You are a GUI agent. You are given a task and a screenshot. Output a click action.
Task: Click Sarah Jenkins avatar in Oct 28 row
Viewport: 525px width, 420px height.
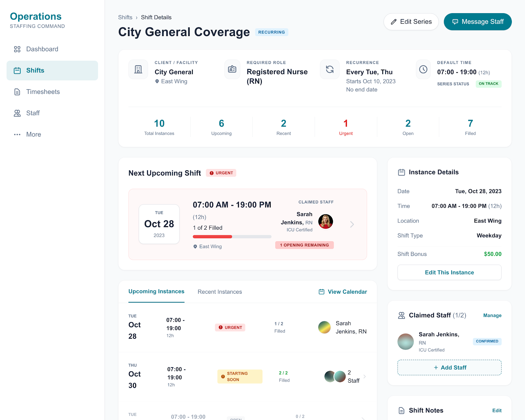pyautogui.click(x=325, y=327)
